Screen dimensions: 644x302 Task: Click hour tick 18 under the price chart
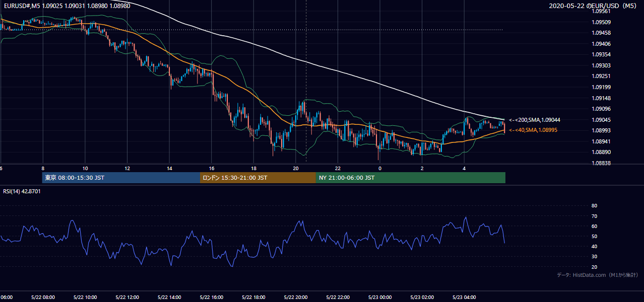click(253, 168)
